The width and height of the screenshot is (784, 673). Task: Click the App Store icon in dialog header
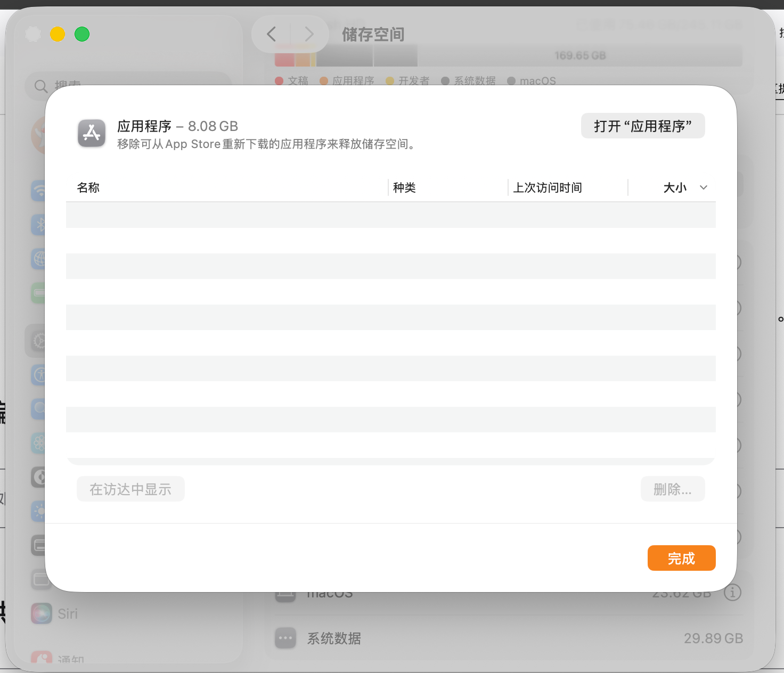pyautogui.click(x=92, y=133)
